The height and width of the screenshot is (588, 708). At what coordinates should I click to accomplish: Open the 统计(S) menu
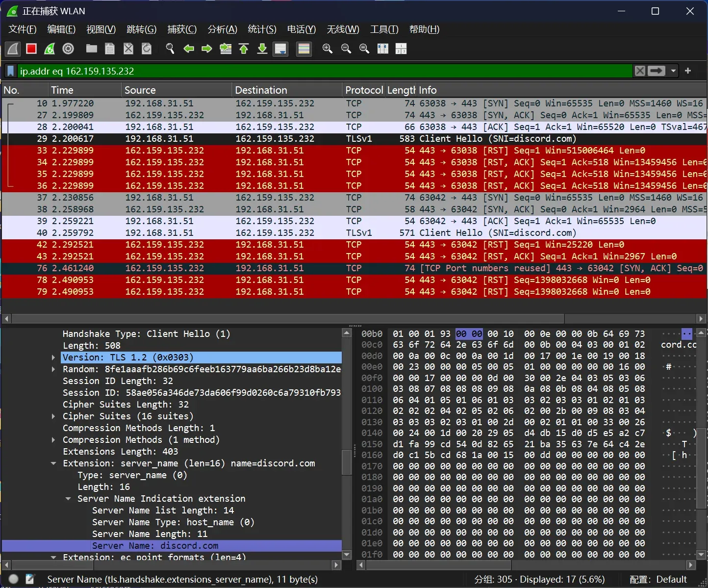262,29
